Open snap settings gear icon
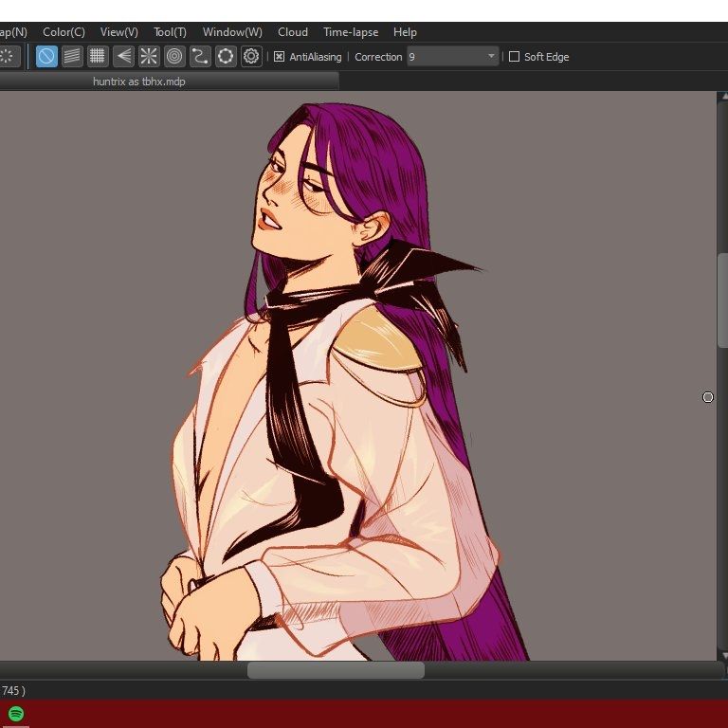This screenshot has width=728, height=728. click(251, 57)
